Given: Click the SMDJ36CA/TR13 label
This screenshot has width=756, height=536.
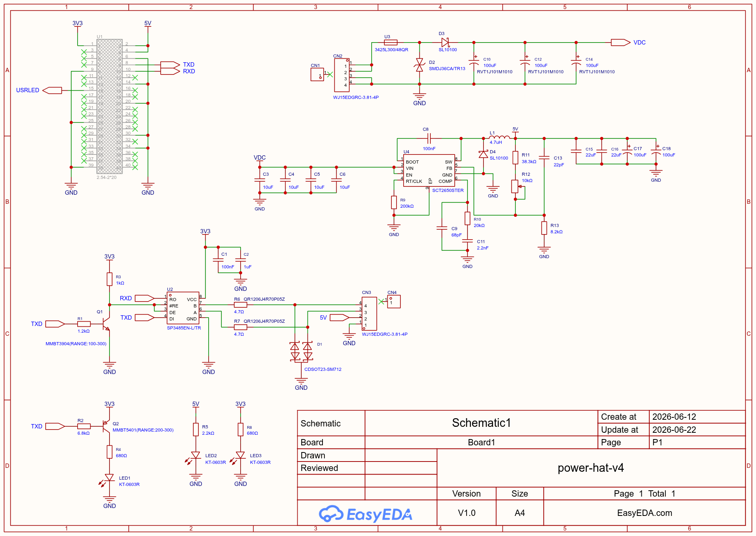Looking at the screenshot, I should pos(447,69).
